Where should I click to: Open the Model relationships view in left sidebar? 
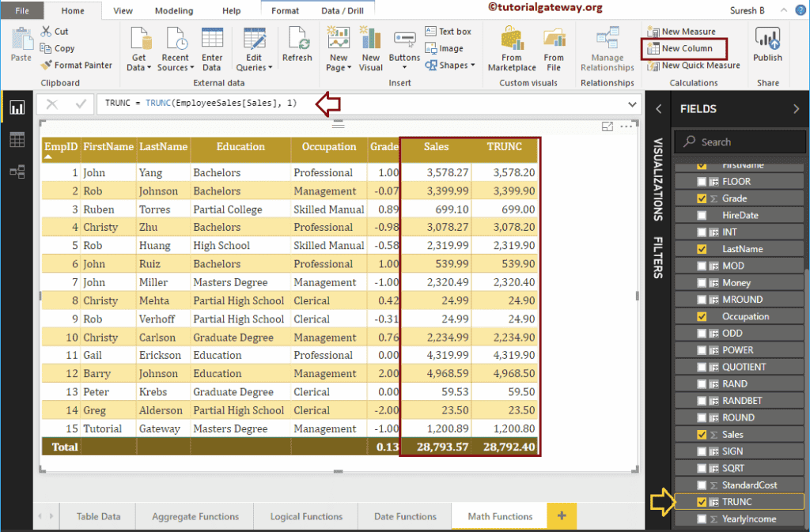[x=17, y=172]
